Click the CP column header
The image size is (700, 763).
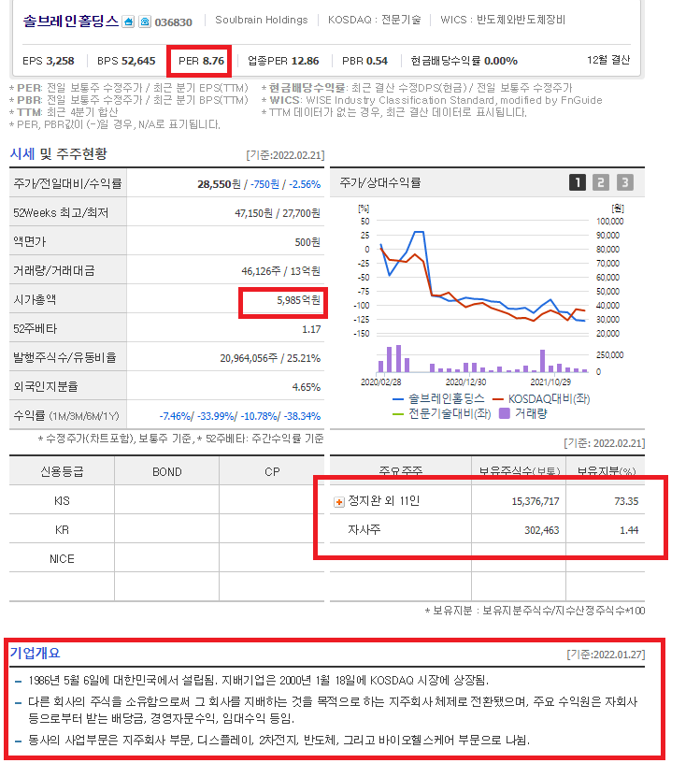(272, 471)
